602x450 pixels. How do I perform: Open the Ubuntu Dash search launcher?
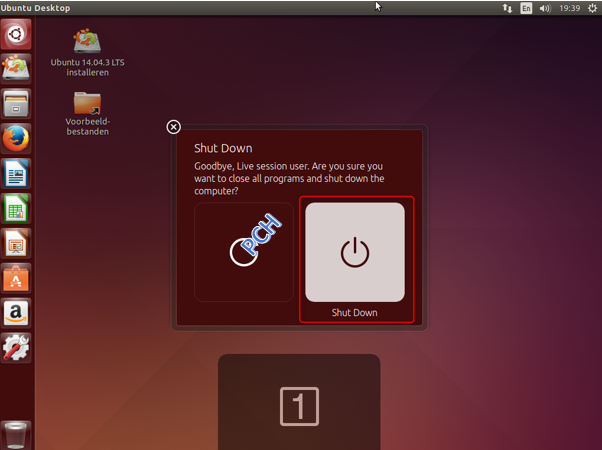pos(16,34)
